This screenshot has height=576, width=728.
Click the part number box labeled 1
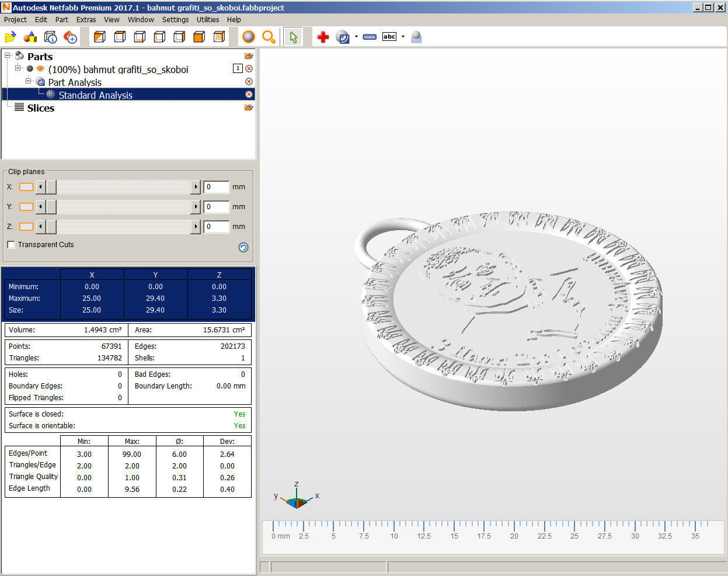[x=238, y=68]
